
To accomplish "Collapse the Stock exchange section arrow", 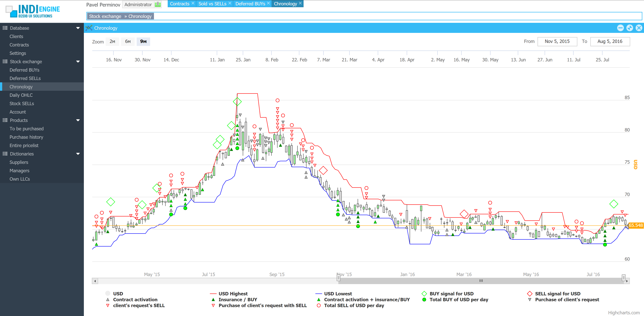I will [78, 62].
